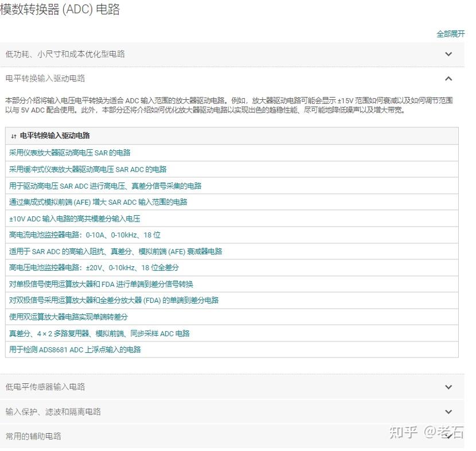Click the collapse chevron on 电平转换输入驱动电路
Image resolution: width=476 pixels, height=451 pixels.
point(449,78)
